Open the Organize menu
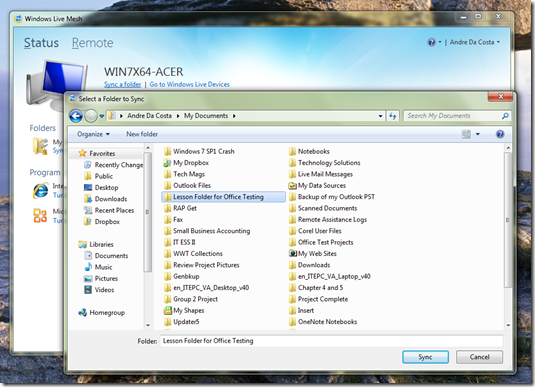The width and height of the screenshot is (535, 387). tap(93, 134)
